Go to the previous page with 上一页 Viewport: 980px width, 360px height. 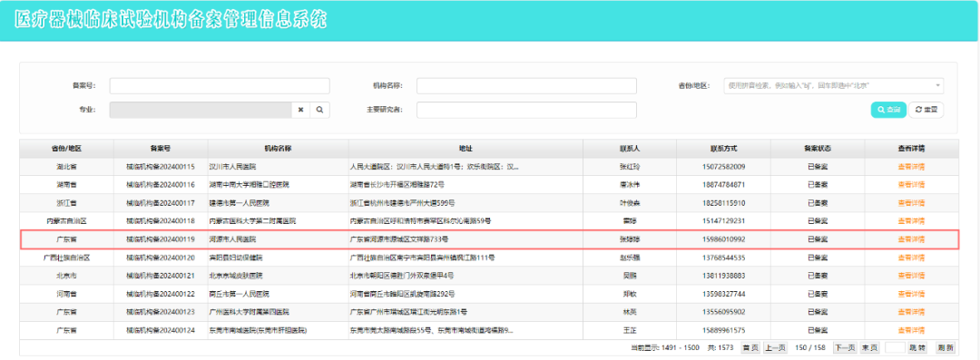pyautogui.click(x=775, y=347)
